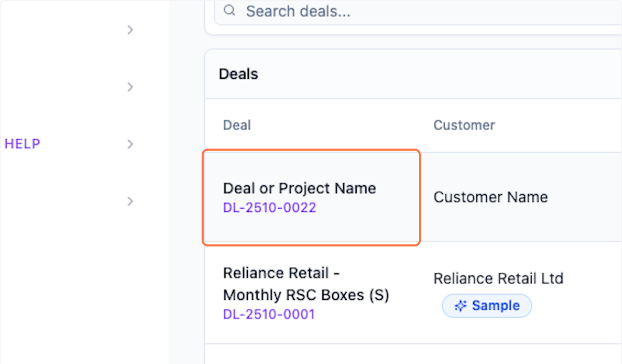
Task: Sort by the Customer column header
Action: click(x=464, y=125)
